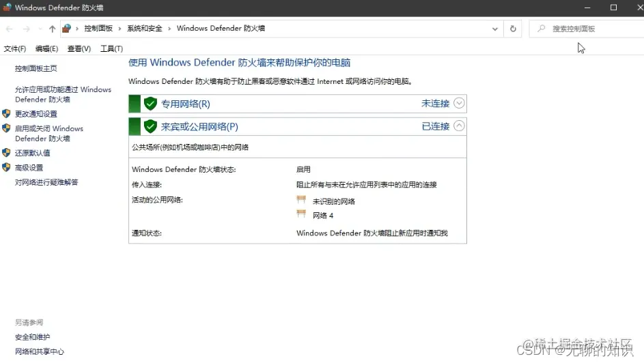This screenshot has width=644, height=363.
Task: Click Windows Defender 防火墙 breadcrumb segment
Action: click(x=221, y=28)
